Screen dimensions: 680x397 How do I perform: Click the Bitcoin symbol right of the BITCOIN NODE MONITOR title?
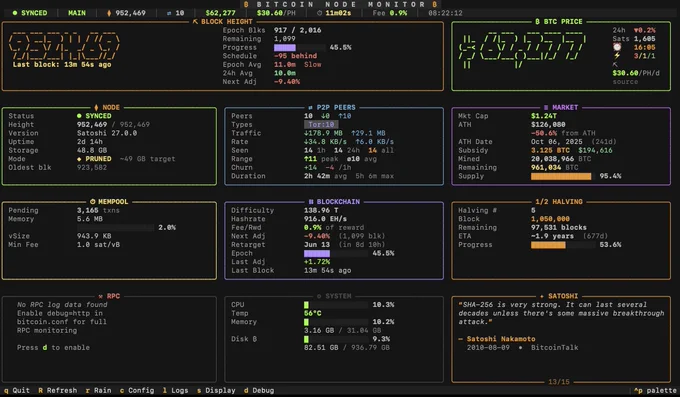(x=434, y=4)
